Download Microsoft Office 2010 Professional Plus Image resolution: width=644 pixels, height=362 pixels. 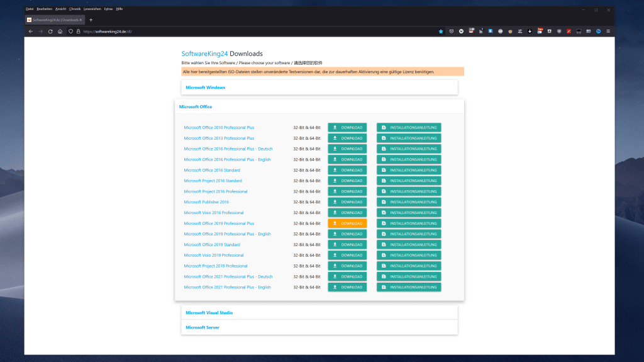coord(347,128)
